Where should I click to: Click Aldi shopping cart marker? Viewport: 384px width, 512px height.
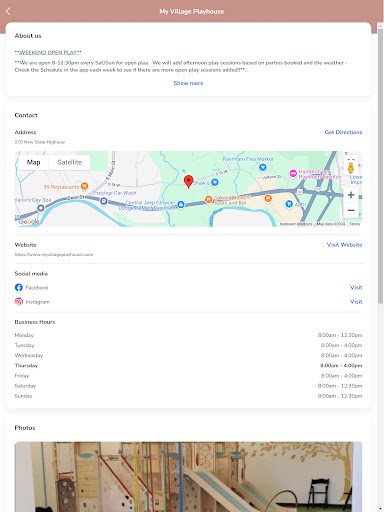tap(289, 204)
